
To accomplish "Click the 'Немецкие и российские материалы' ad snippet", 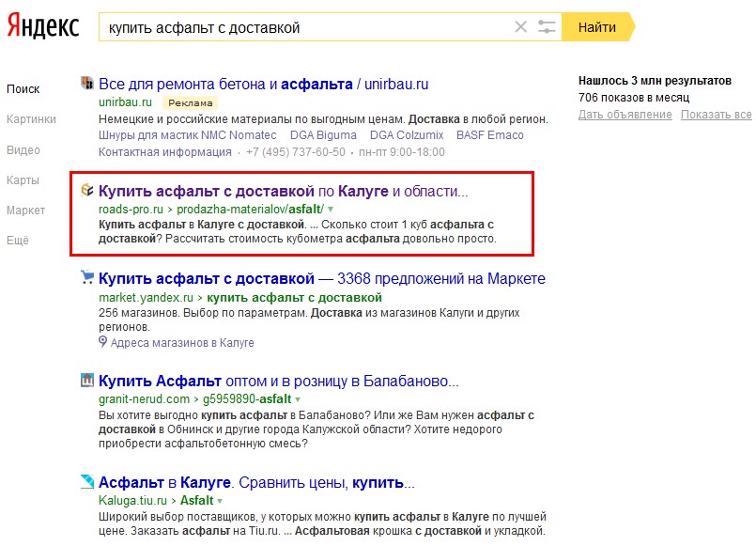I will click(x=323, y=119).
